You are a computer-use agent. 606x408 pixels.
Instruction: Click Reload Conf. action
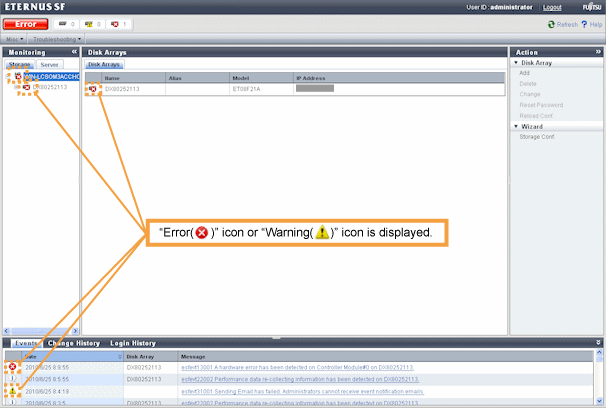(x=536, y=116)
